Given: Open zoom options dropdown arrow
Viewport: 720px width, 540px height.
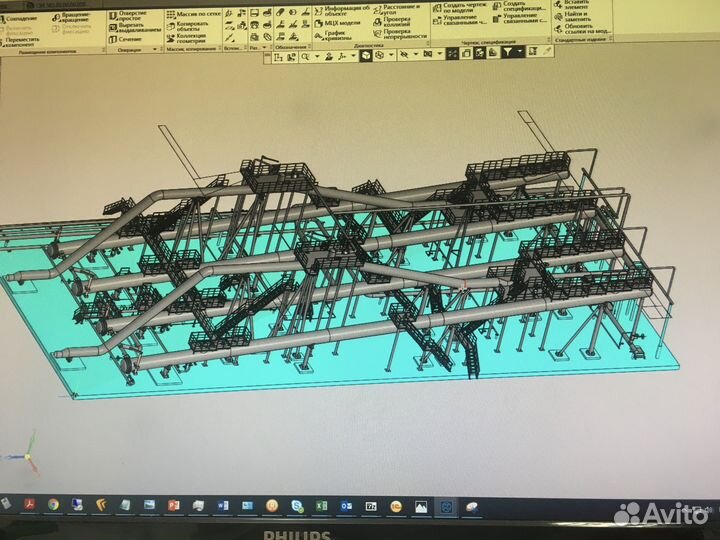Looking at the screenshot, I should pyautogui.click(x=316, y=56).
